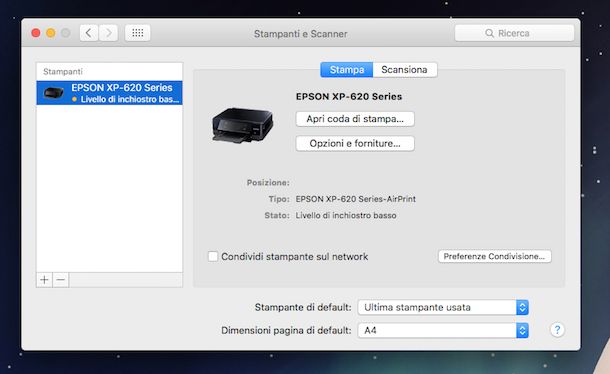Click the large EPSON printer image
The width and height of the screenshot is (610, 374).
(x=242, y=125)
